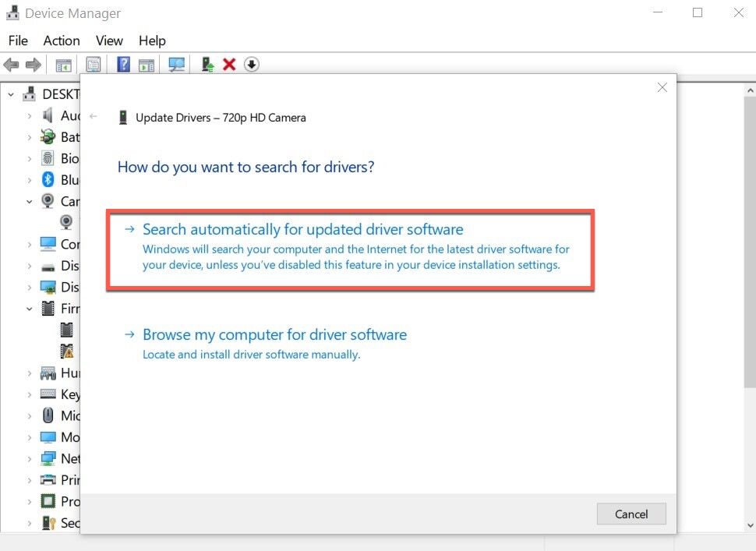Collapse the Cameras category in the tree

pos(30,201)
